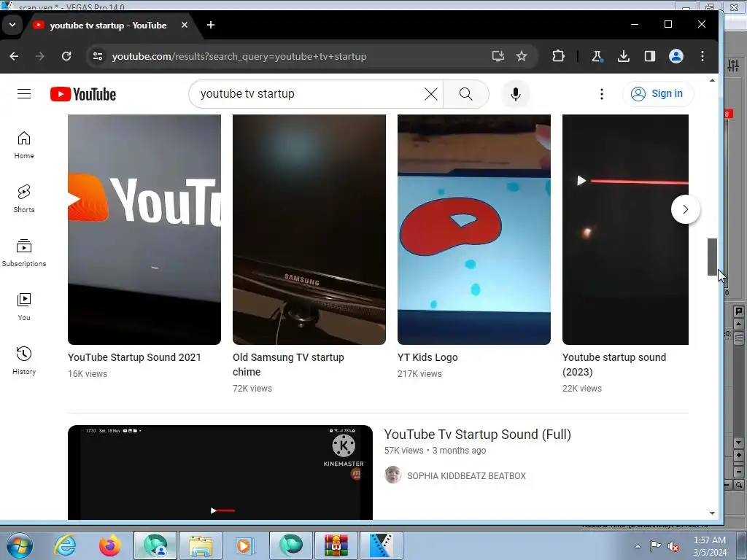The height and width of the screenshot is (560, 747).
Task: Open Youtube startup sound (2023) thumbnail
Action: tap(625, 230)
